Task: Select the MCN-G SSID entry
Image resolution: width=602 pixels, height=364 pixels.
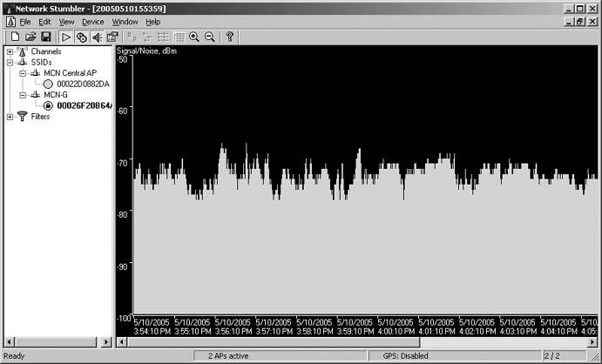Action: pyautogui.click(x=55, y=95)
